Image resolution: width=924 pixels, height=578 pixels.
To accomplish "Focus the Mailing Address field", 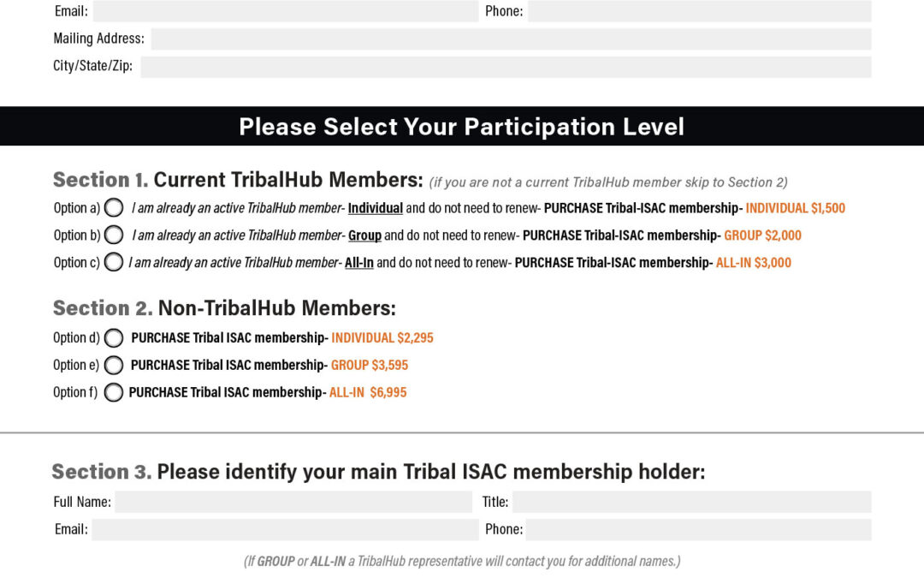I will coord(511,39).
